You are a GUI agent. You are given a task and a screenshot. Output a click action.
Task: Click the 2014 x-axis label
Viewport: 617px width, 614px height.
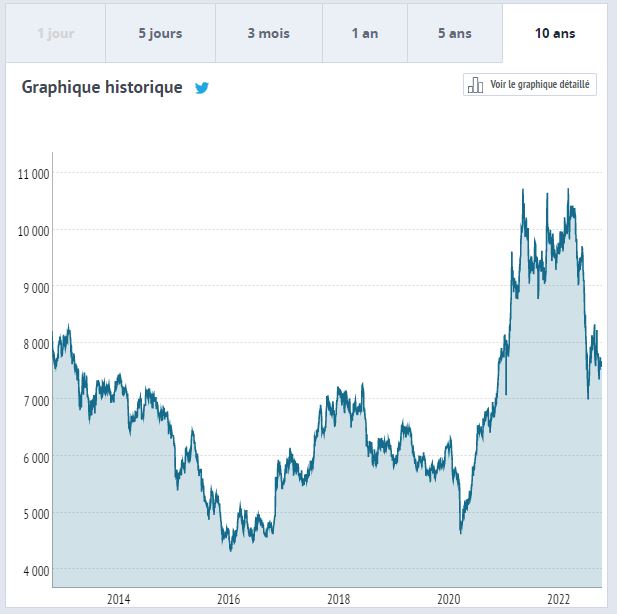pos(118,599)
